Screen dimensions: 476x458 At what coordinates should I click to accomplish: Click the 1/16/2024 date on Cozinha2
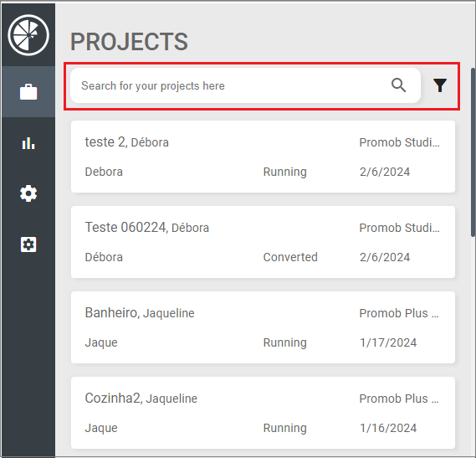click(x=388, y=428)
